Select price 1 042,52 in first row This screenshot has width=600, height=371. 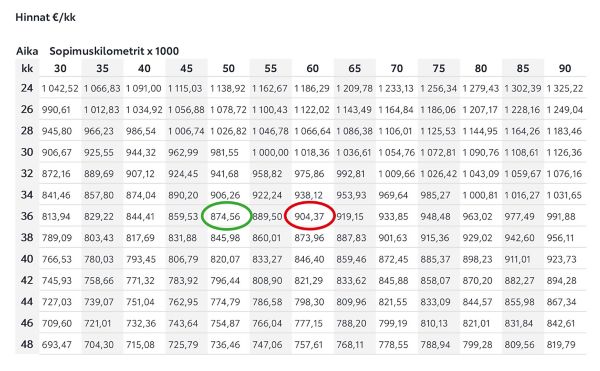(x=60, y=89)
